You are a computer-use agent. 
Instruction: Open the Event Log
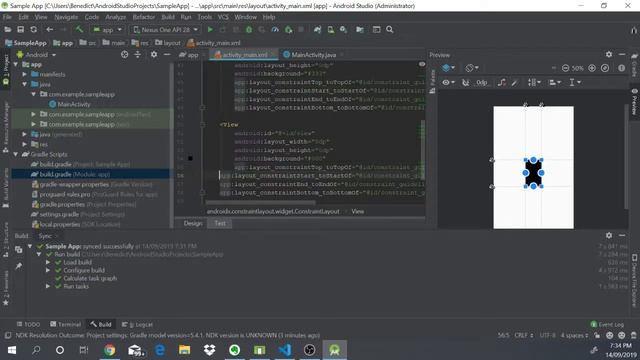click(x=607, y=324)
